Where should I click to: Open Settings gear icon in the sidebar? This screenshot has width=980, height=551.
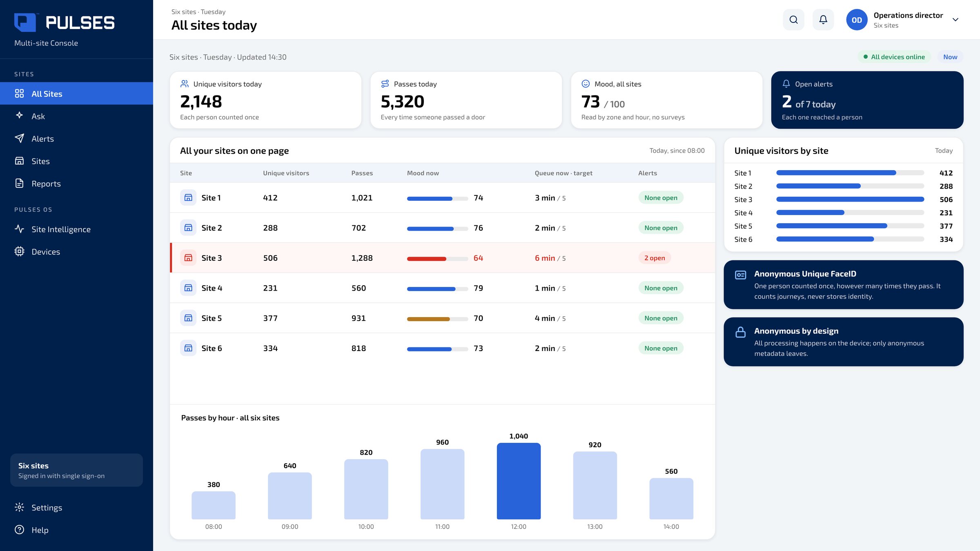tap(19, 507)
